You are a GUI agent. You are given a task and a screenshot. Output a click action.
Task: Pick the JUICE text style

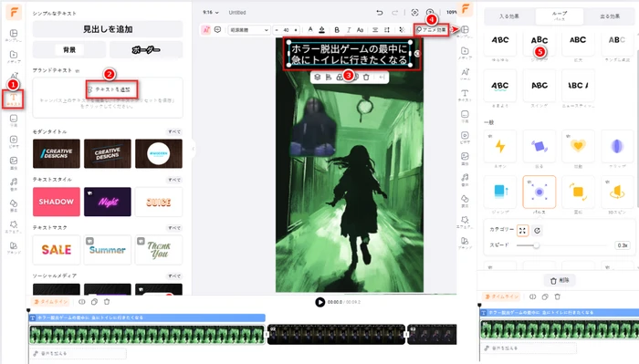point(159,202)
